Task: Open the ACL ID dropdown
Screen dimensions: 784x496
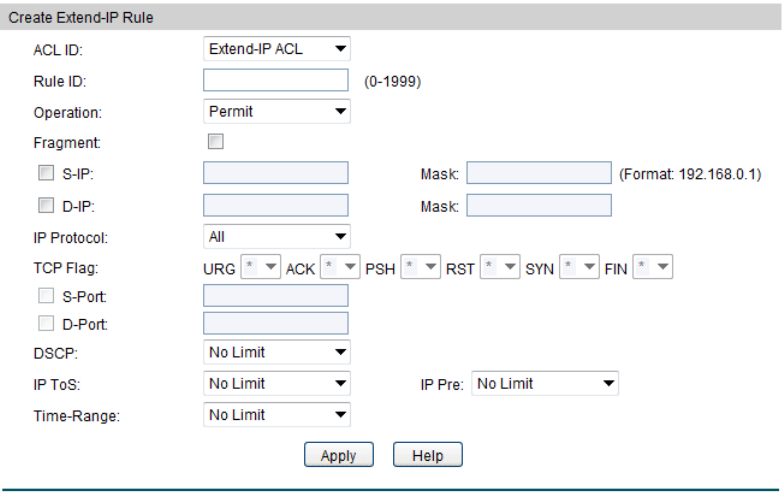Action: [x=277, y=48]
